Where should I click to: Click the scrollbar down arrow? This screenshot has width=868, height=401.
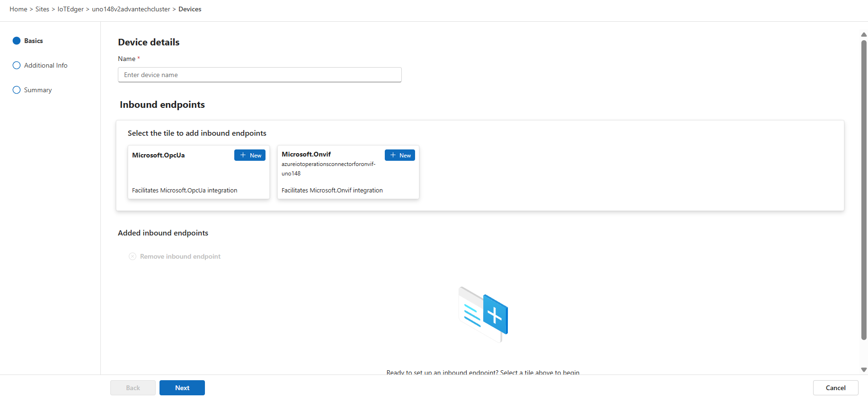pos(864,370)
